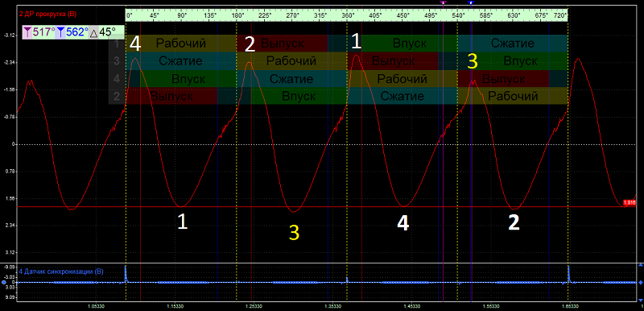Select cylinder 1 row number in stroke table
Viewport: 644px width, 311px height.
click(117, 44)
